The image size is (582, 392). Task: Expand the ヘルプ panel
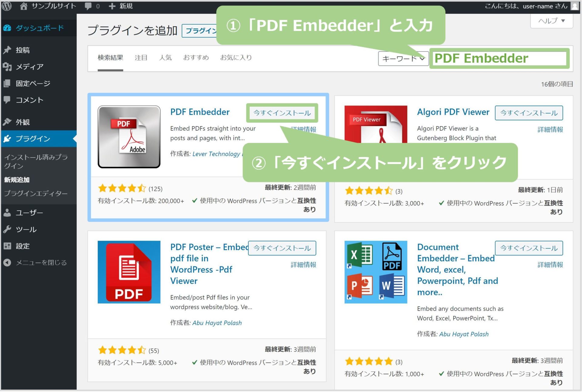click(x=551, y=21)
